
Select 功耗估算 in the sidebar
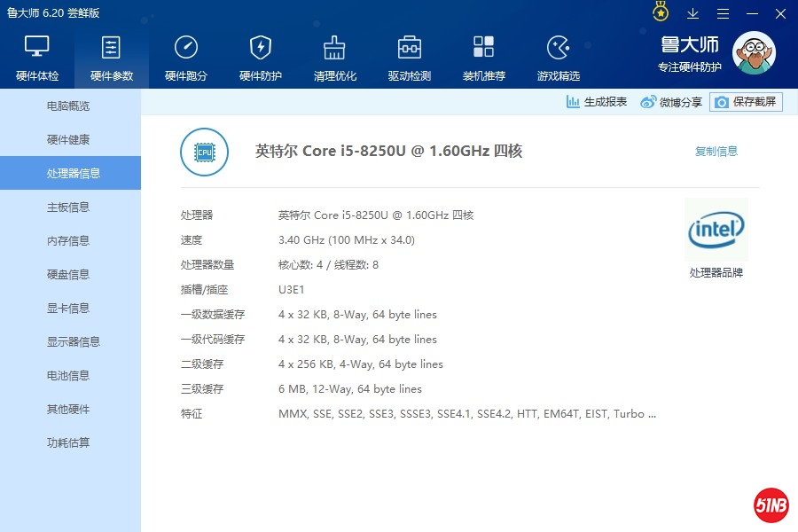pyautogui.click(x=68, y=443)
